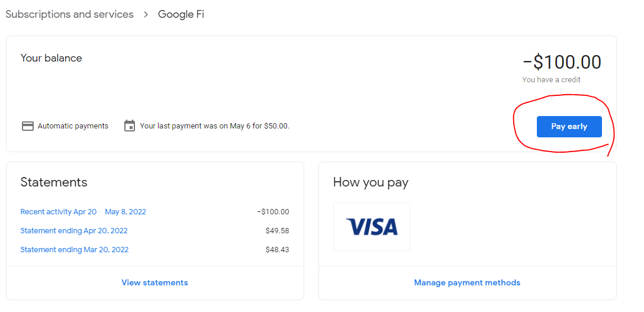The width and height of the screenshot is (644, 312).
Task: Click the credit card Automatic payments icon
Action: pyautogui.click(x=27, y=126)
